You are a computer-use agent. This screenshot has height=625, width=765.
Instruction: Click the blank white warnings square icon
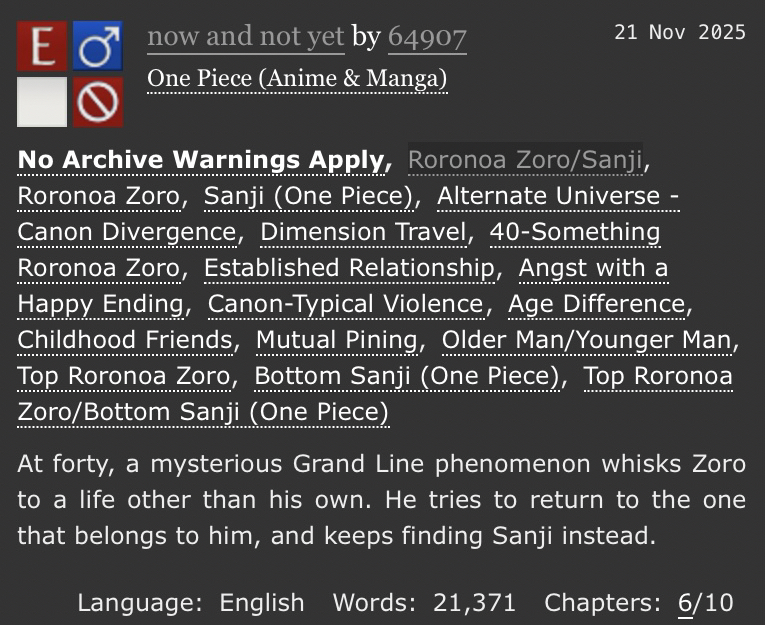[x=42, y=101]
